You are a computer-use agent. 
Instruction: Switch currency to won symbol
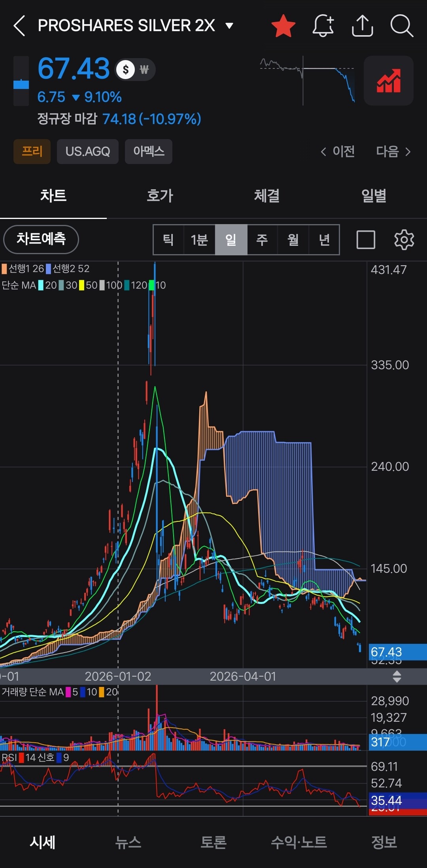point(144,70)
